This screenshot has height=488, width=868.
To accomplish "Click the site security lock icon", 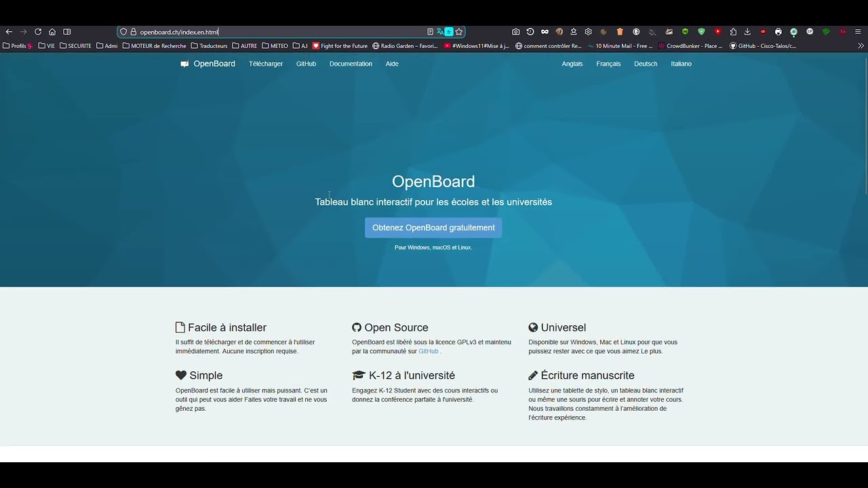I will point(134,32).
